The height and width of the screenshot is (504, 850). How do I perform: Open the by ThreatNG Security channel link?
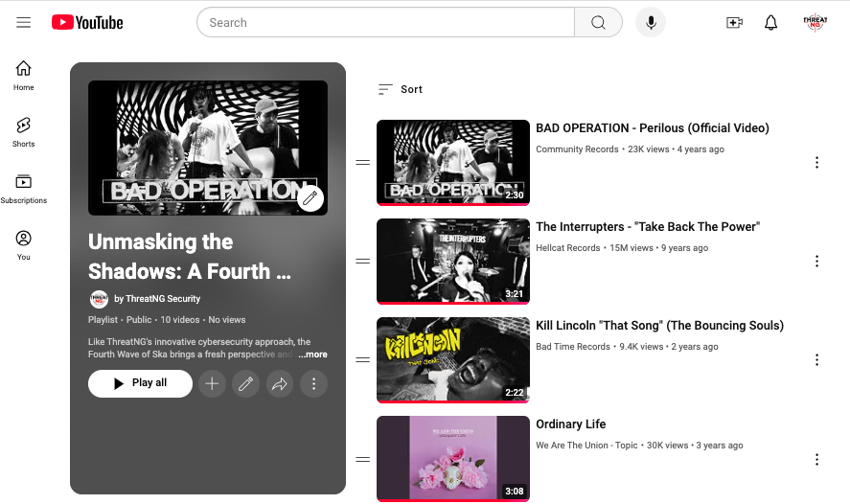pyautogui.click(x=157, y=299)
